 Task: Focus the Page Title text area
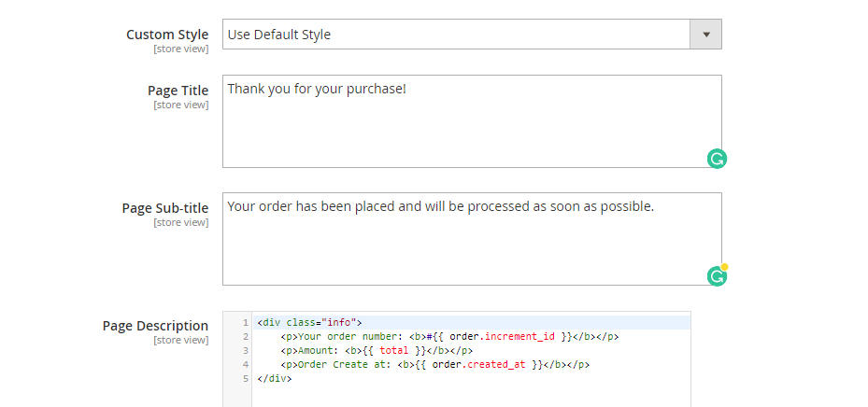tap(472, 121)
